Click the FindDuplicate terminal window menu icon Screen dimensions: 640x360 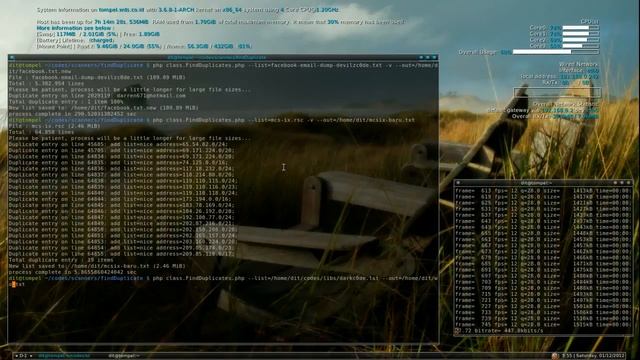(11, 58)
